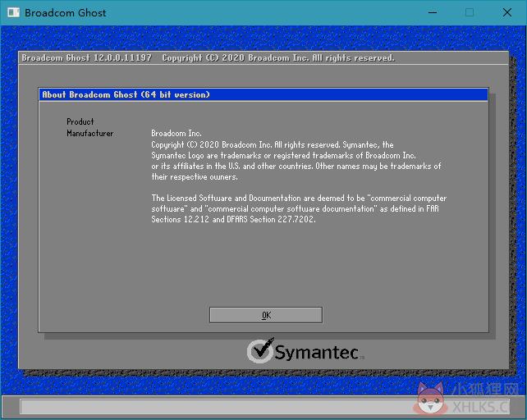Close the Broadcom Ghost window
This screenshot has width=527, height=420.
tap(507, 13)
